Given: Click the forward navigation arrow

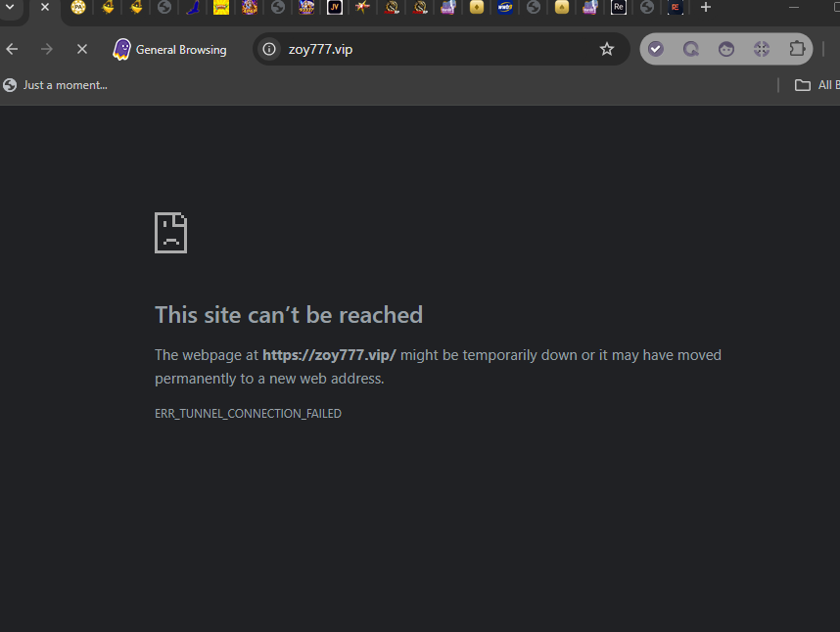Looking at the screenshot, I should (x=47, y=49).
